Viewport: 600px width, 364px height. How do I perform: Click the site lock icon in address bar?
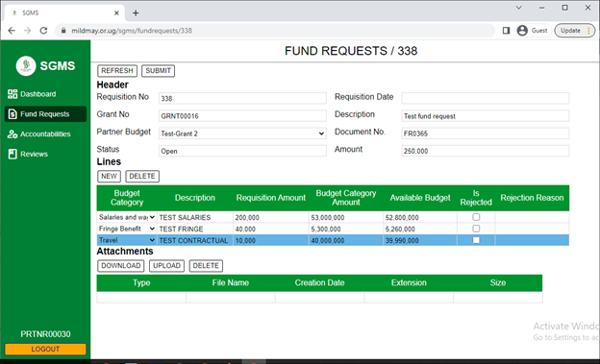pyautogui.click(x=63, y=31)
